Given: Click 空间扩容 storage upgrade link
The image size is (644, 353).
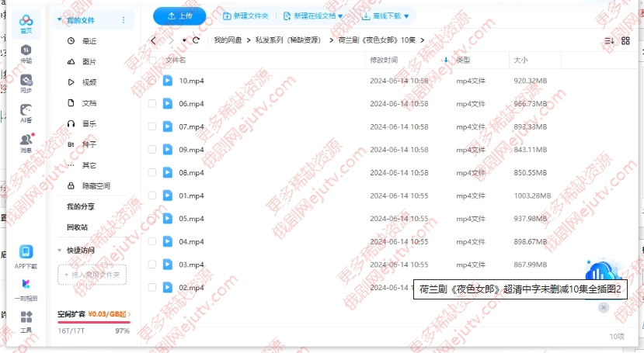Looking at the screenshot, I should (x=94, y=314).
